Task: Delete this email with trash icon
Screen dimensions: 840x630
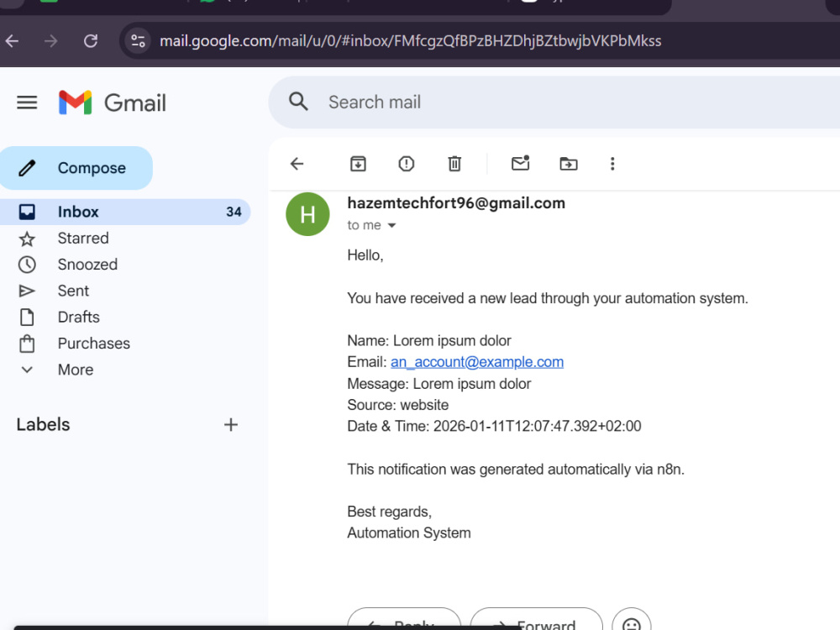Action: tap(454, 164)
